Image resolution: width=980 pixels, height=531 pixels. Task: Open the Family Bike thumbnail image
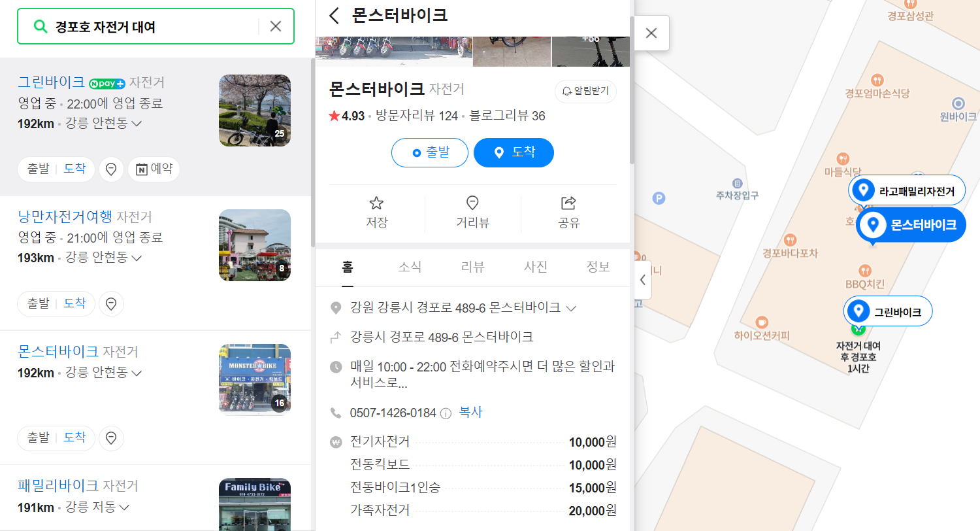click(255, 504)
